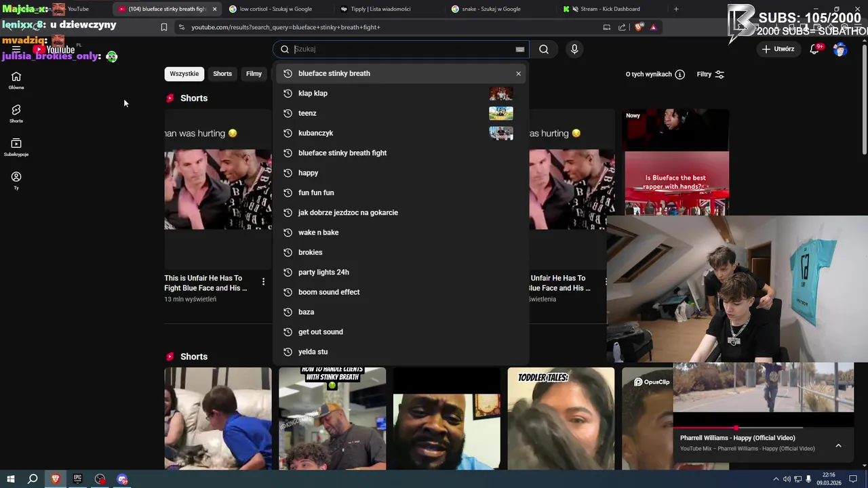Click the klap klap suggestion thumbnail
This screenshot has width=868, height=488.
(501, 94)
